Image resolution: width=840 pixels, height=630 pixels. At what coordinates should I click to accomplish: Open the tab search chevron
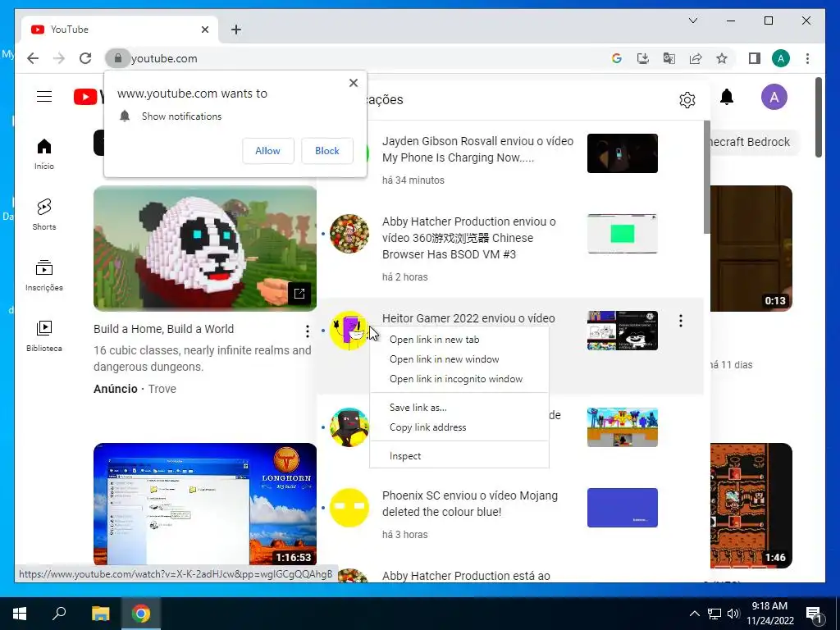pos(692,21)
